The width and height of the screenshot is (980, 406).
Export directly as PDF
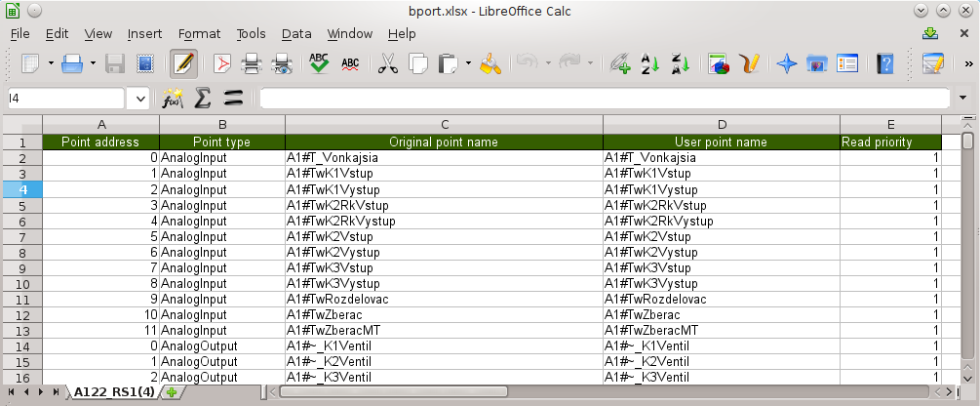(223, 64)
